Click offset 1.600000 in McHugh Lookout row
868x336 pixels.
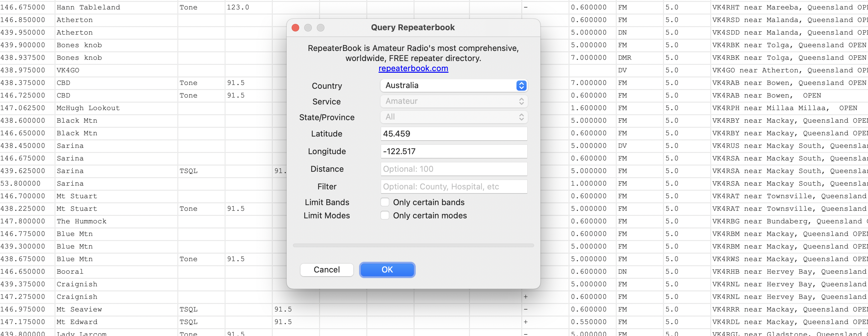click(592, 108)
